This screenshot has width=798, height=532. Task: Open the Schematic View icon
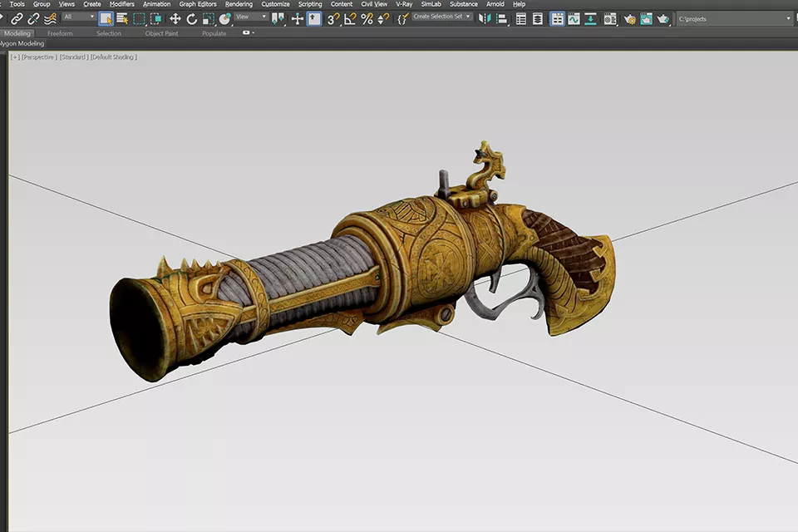pyautogui.click(x=590, y=19)
